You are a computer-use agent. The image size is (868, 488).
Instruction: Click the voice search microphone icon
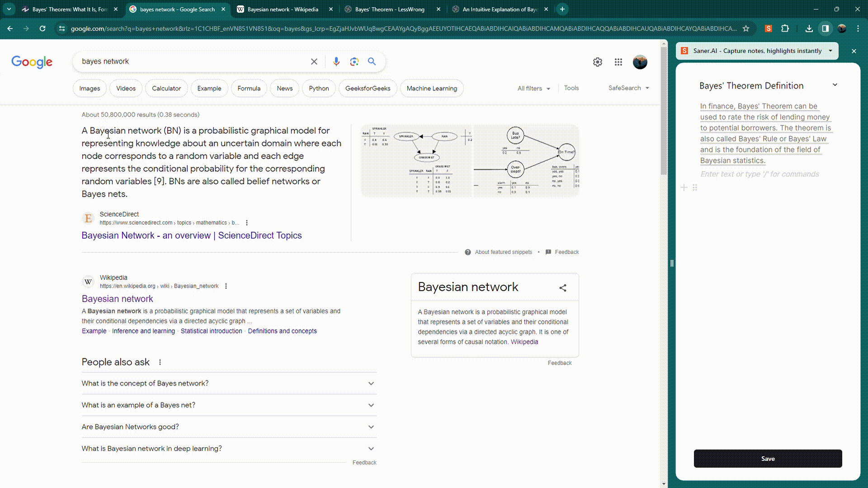(336, 61)
